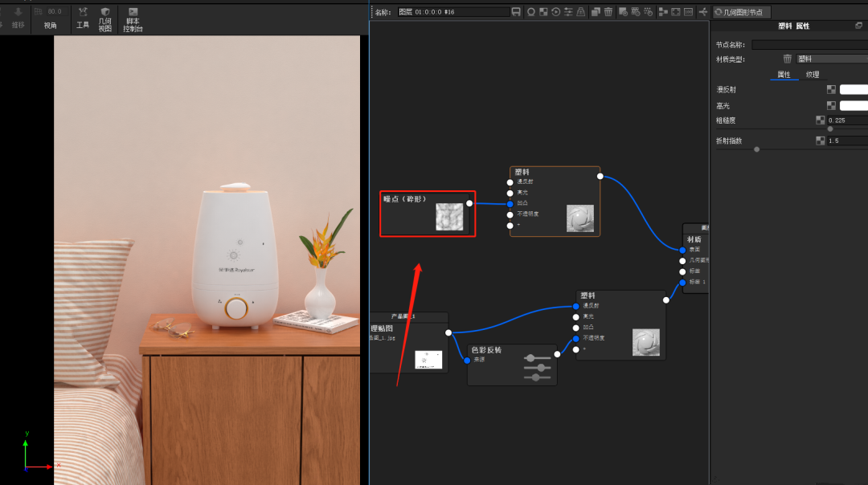Switch to the 属性 tab
Screen dimensions: 868x485
[x=783, y=75]
